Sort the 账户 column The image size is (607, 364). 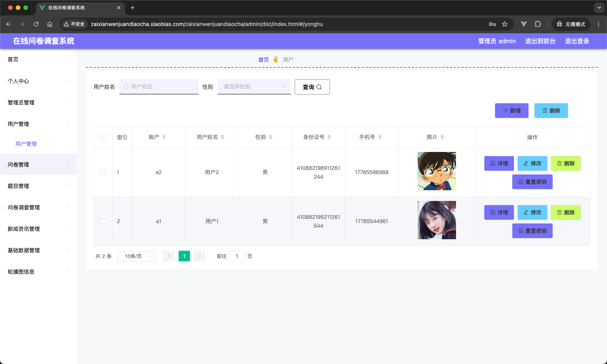click(164, 137)
